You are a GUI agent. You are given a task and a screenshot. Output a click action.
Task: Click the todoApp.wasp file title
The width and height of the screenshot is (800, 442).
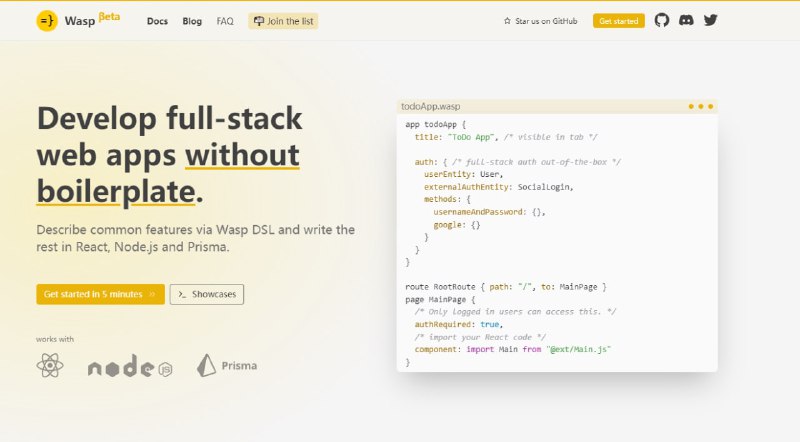pos(430,106)
